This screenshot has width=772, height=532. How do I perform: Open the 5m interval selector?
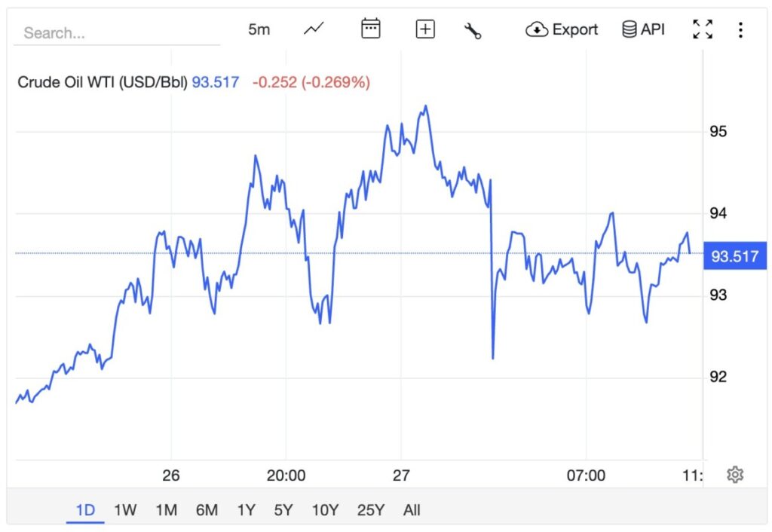[x=260, y=29]
